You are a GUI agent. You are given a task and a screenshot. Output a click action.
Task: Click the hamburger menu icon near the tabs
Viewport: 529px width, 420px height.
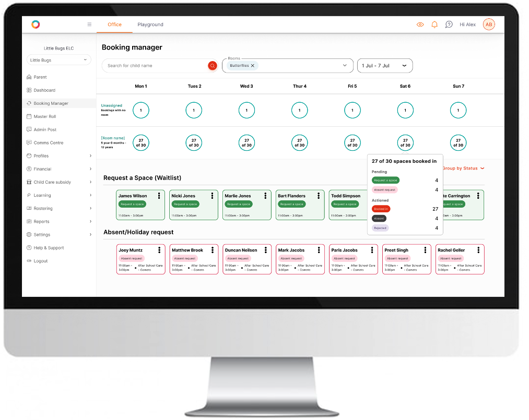click(x=89, y=24)
